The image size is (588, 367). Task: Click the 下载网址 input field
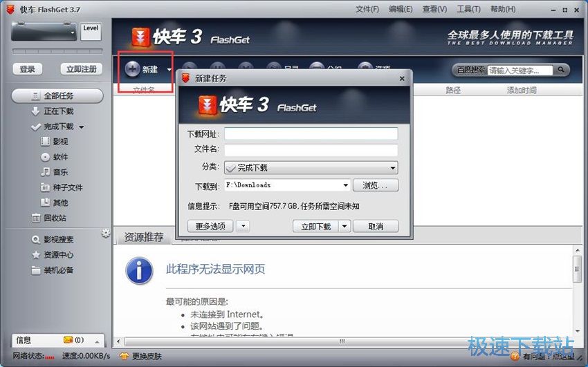click(311, 133)
